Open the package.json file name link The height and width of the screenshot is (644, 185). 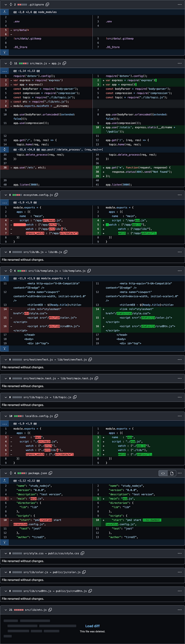pos(38,473)
